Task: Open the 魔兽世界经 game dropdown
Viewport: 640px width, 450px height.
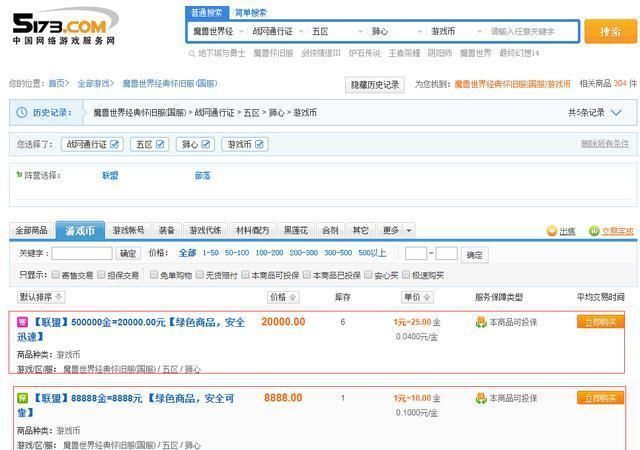Action: click(x=218, y=31)
